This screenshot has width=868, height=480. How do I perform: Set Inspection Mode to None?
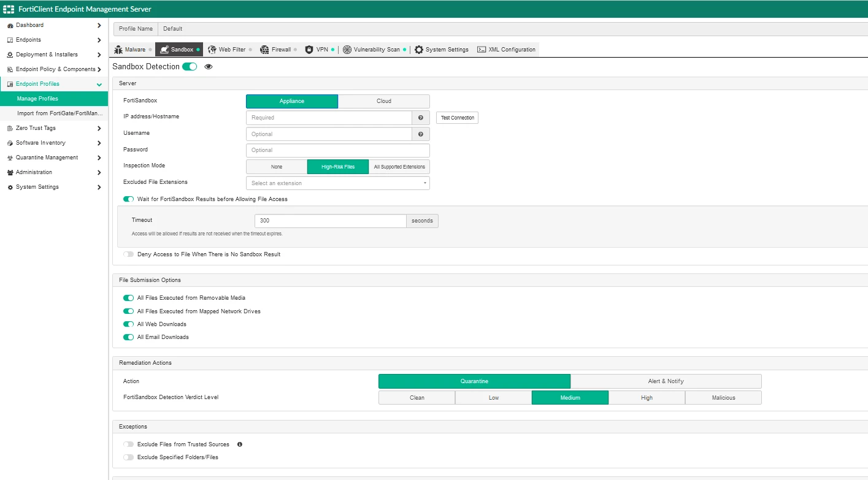tap(277, 167)
